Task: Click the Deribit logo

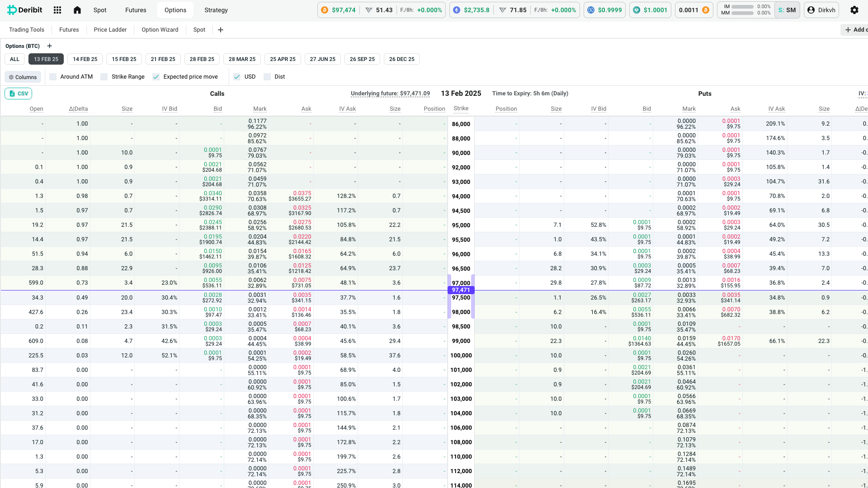Action: pyautogui.click(x=25, y=10)
